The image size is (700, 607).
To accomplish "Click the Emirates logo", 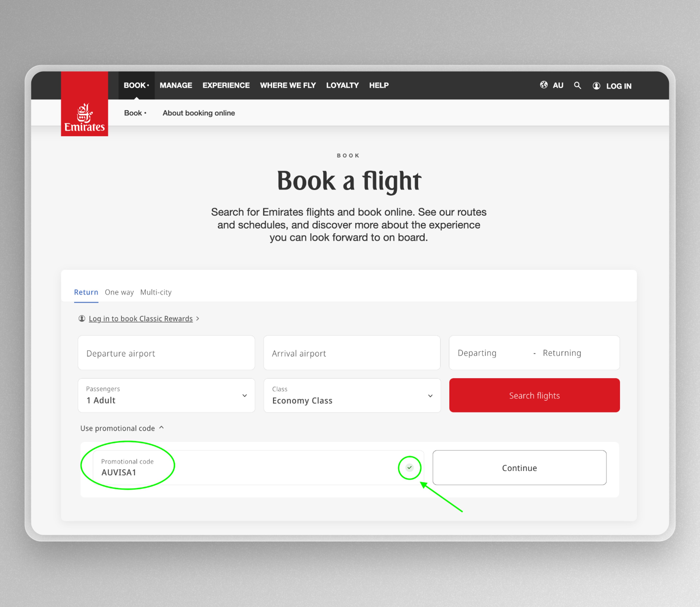I will [84, 104].
